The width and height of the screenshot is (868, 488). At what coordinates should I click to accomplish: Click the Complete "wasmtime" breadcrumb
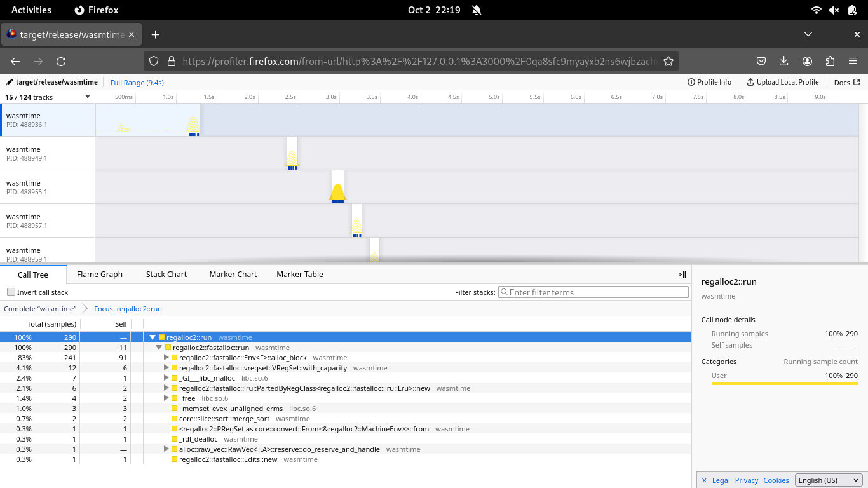(40, 309)
